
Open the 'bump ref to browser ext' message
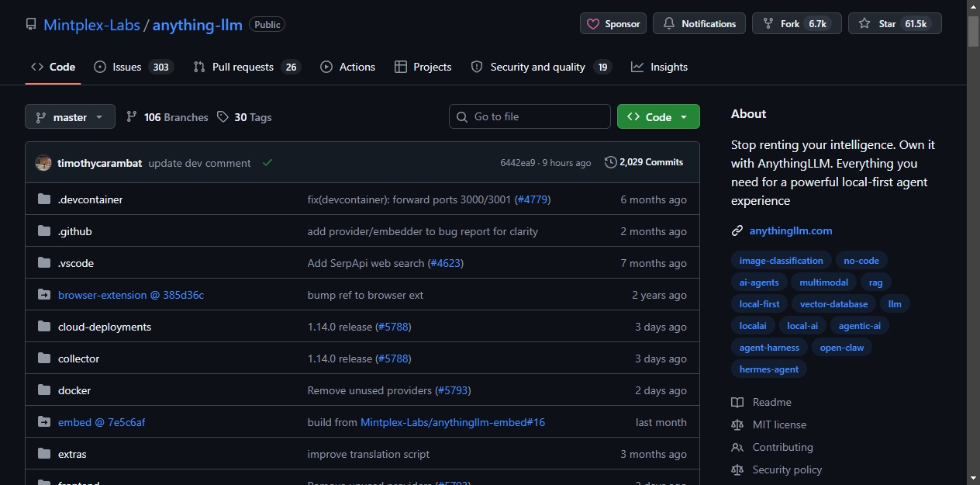coord(365,295)
